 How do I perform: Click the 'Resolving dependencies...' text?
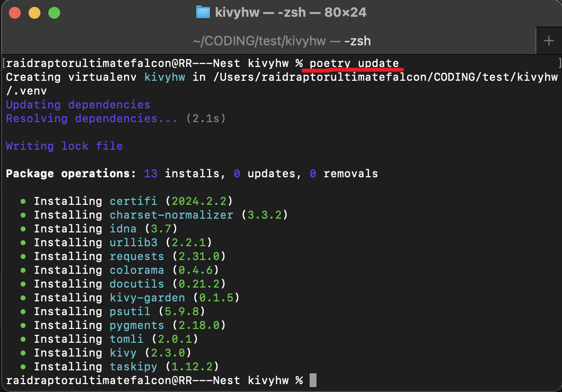[x=92, y=119]
